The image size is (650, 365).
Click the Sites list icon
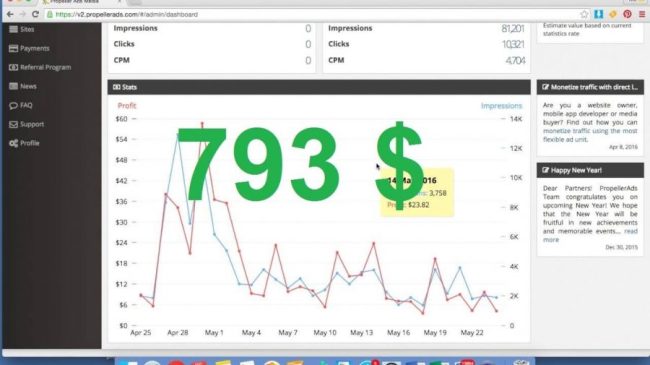click(13, 29)
